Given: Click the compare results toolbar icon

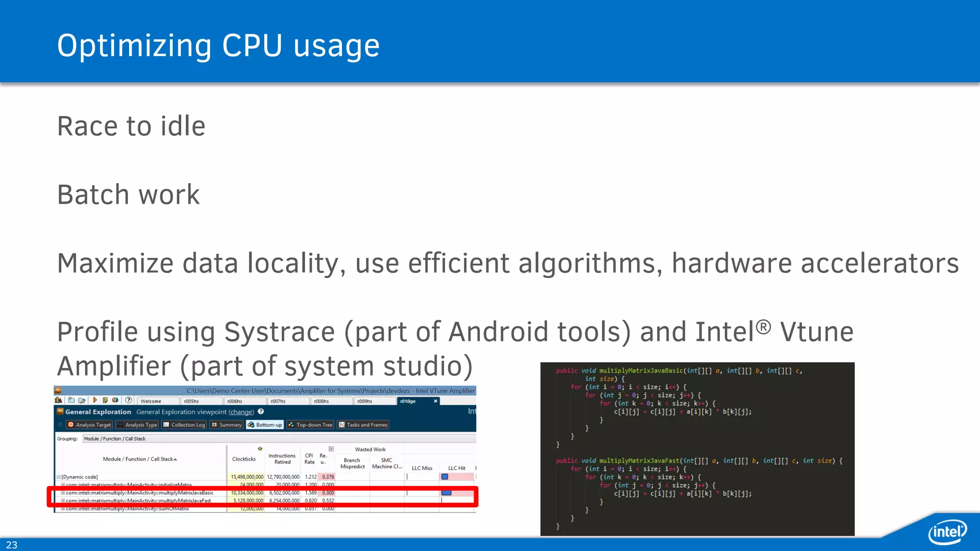Looking at the screenshot, I should coord(115,400).
